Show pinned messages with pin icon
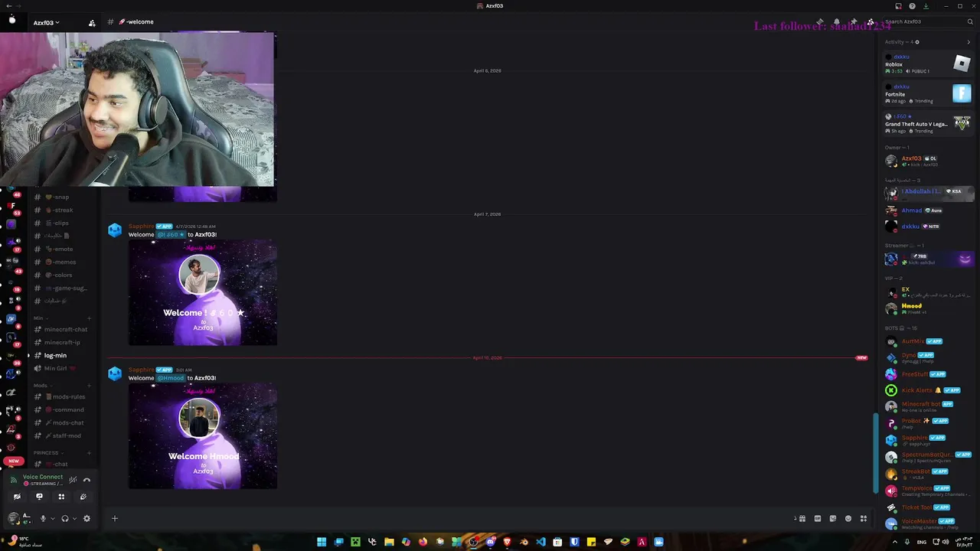The width and height of the screenshot is (980, 551). [854, 21]
